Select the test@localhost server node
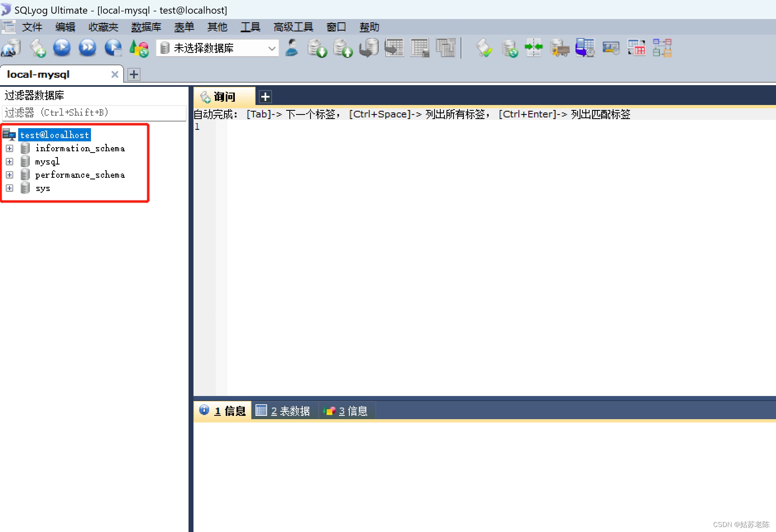The width and height of the screenshot is (776, 532). [55, 135]
